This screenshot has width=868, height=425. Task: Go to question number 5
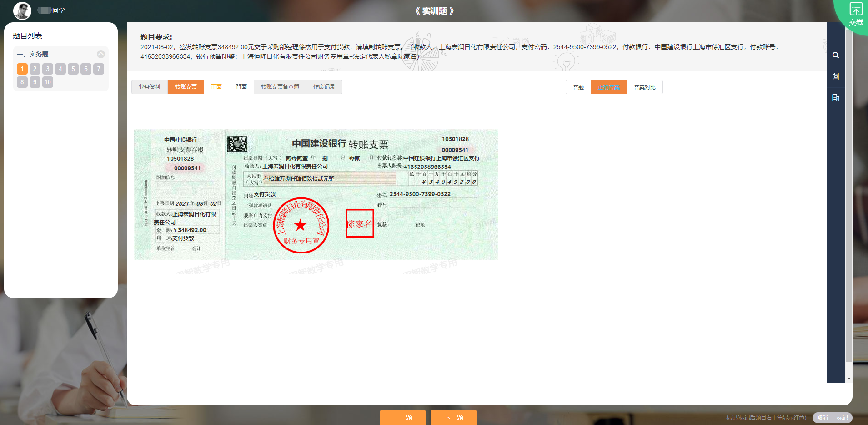pyautogui.click(x=73, y=69)
